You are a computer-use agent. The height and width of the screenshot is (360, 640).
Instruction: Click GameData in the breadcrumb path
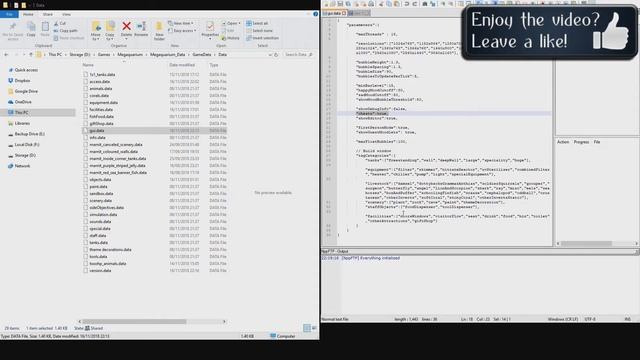point(202,54)
